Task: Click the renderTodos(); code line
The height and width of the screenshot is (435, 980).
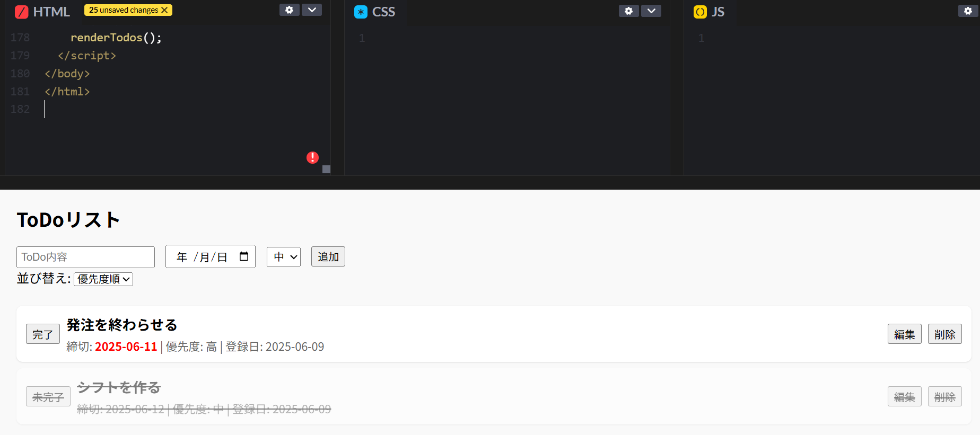Action: [116, 38]
